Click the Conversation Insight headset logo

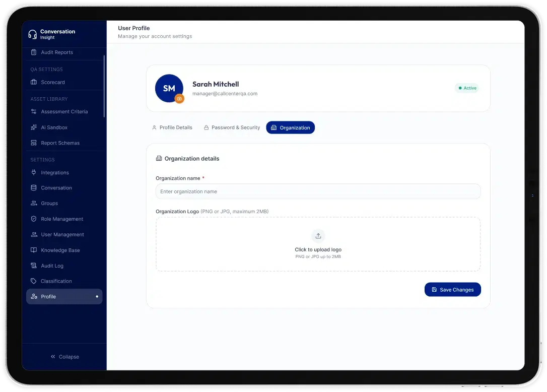click(x=32, y=34)
